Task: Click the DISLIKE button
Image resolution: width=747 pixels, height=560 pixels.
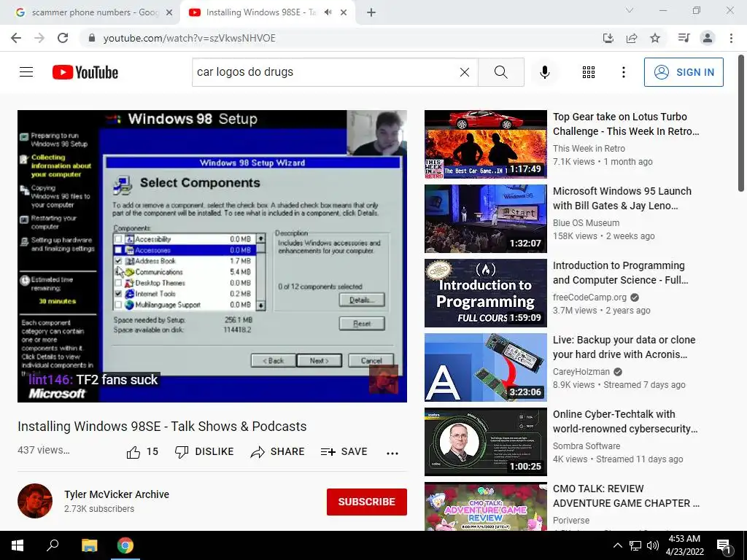Action: tap(204, 451)
